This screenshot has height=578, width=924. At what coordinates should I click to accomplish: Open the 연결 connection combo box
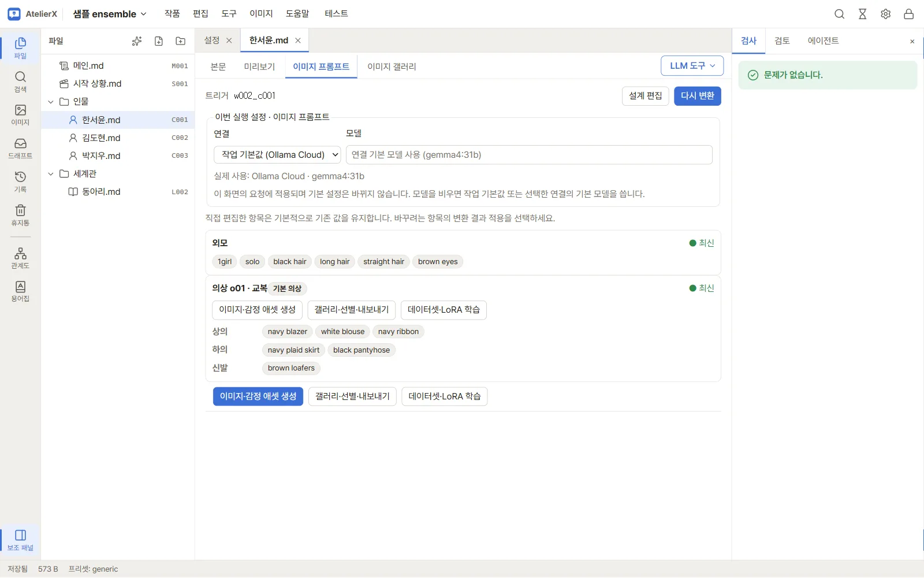tap(278, 155)
